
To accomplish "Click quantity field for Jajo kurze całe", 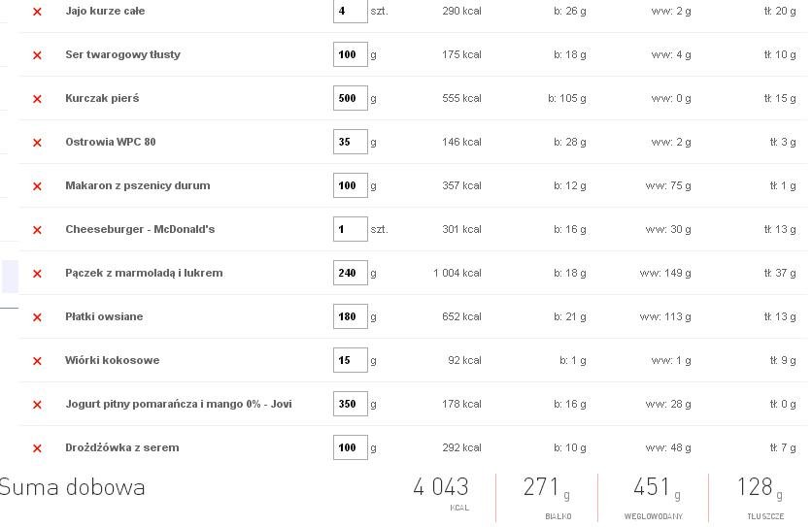I will pos(351,11).
